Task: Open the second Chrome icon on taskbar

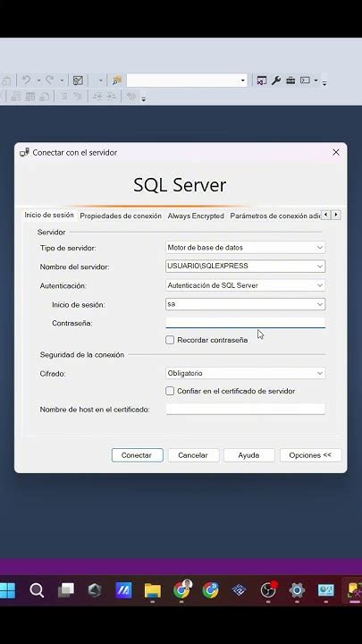Action: [211, 590]
